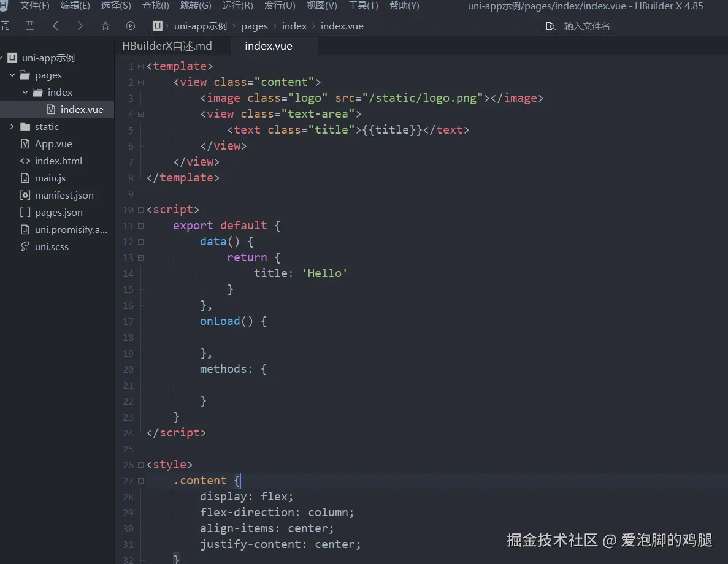Click the save file toolbar icon
Screen dimensions: 728x564
[x=30, y=26]
